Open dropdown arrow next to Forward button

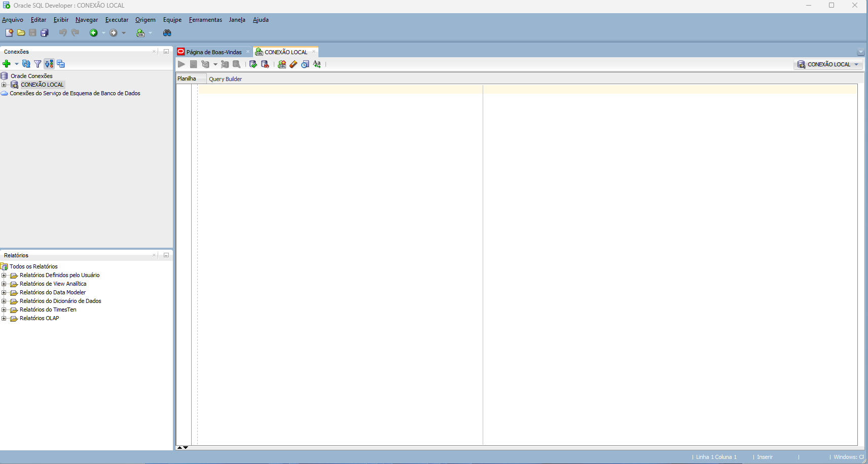tap(123, 33)
